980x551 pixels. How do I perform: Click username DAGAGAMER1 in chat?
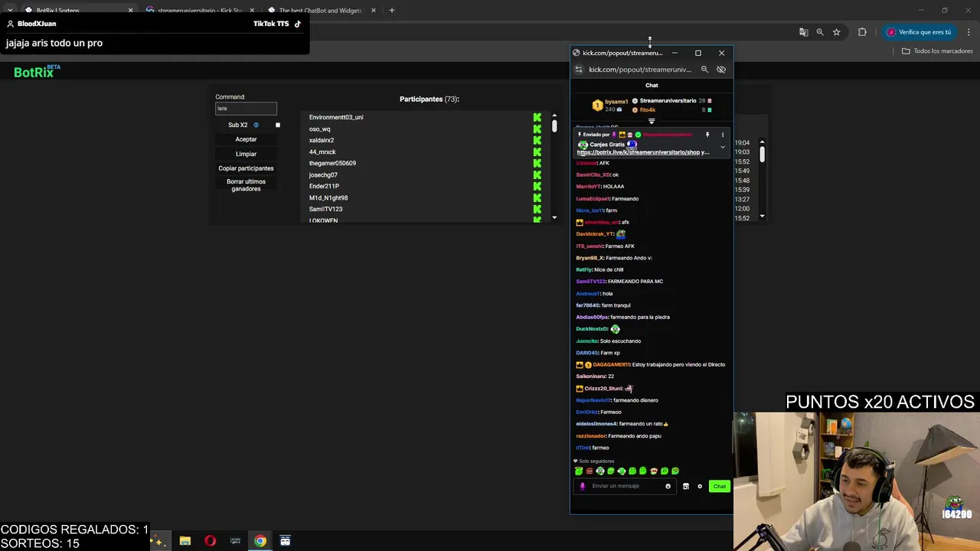click(x=610, y=364)
